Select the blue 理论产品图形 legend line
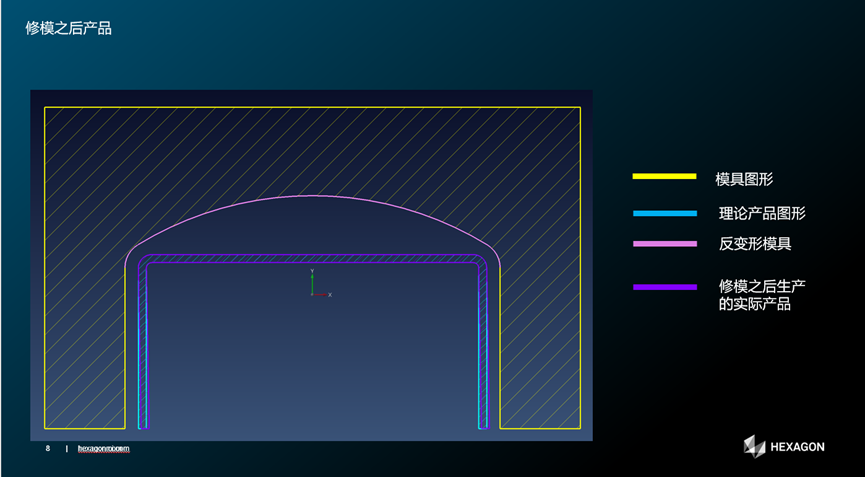This screenshot has width=865, height=477. (664, 213)
